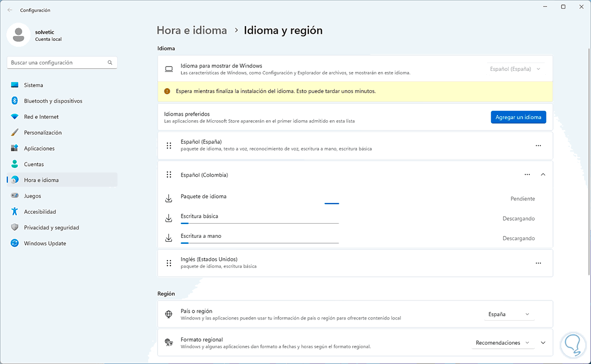Click drag handle for Español (España)
The width and height of the screenshot is (591, 364).
coord(169,145)
